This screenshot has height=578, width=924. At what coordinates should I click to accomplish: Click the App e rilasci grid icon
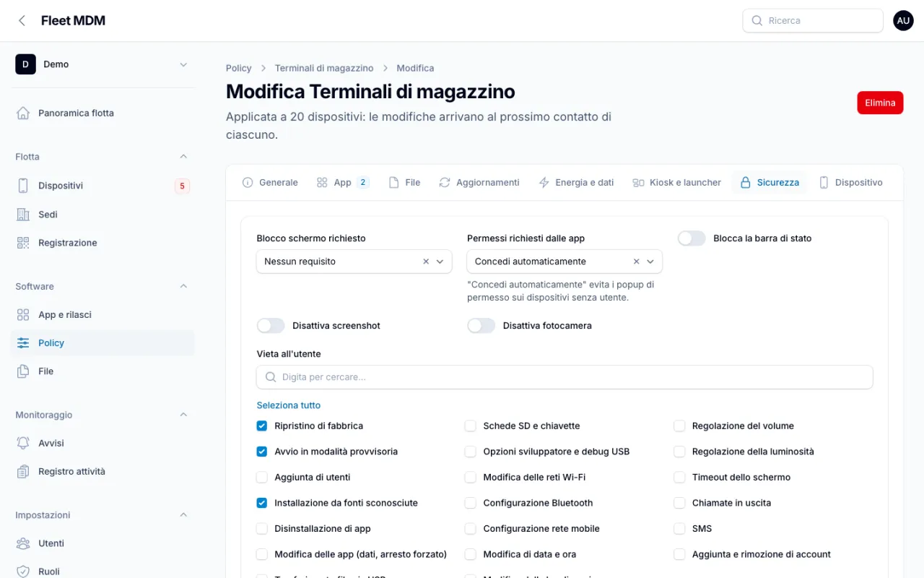23,315
